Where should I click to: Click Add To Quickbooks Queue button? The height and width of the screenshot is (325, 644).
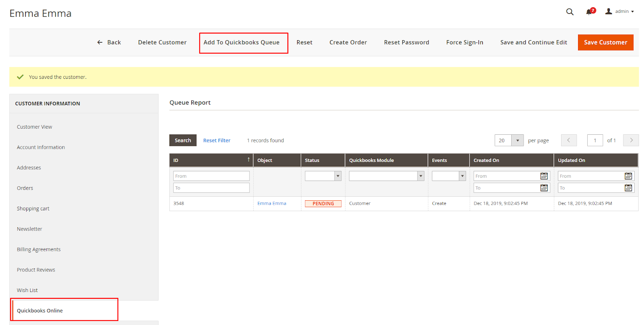point(242,43)
